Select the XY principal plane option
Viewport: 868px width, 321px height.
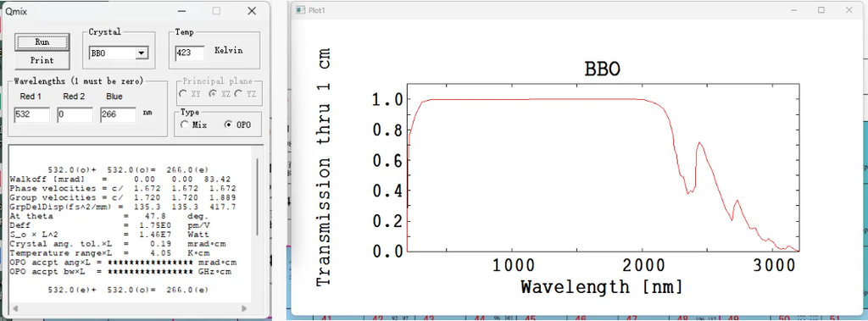pos(184,94)
